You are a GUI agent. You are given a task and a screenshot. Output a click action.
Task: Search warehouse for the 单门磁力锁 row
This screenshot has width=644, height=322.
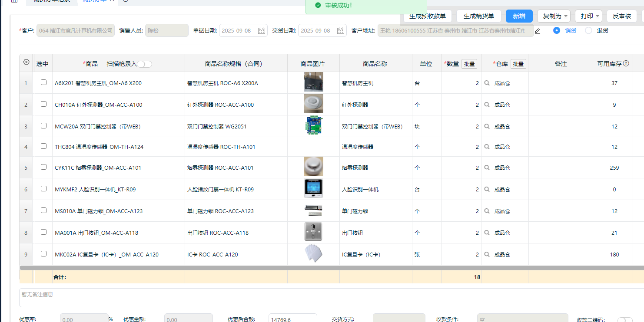(x=487, y=211)
